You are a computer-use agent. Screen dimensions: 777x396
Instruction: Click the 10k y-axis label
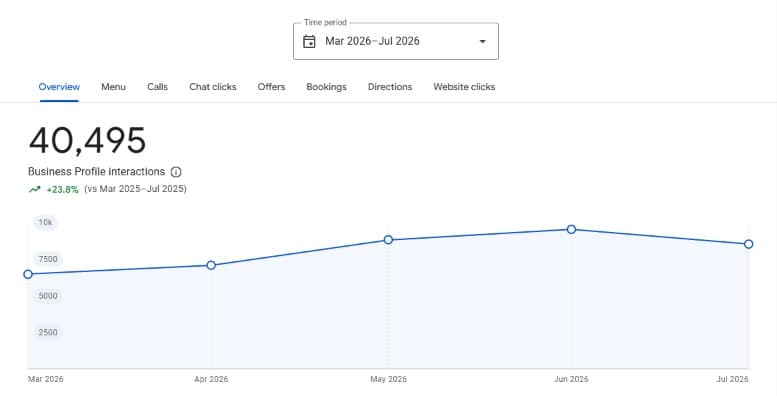click(45, 223)
